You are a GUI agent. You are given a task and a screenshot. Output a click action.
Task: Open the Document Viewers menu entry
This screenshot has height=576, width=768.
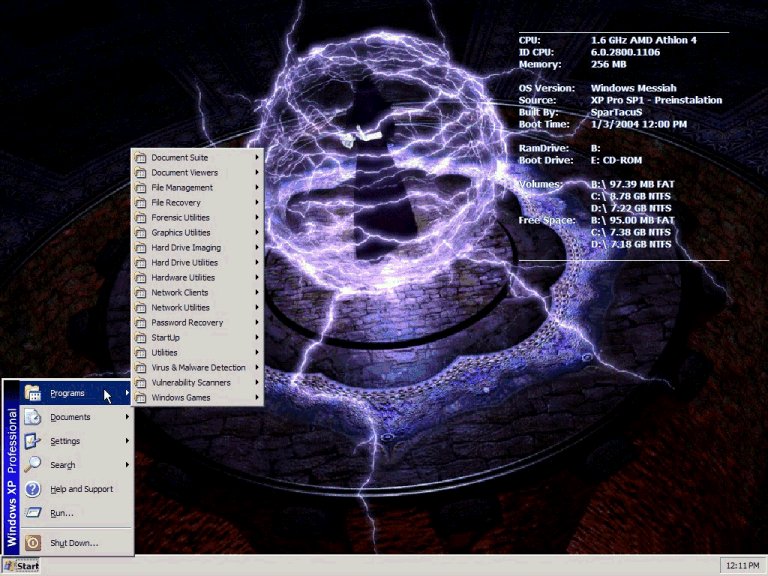198,173
